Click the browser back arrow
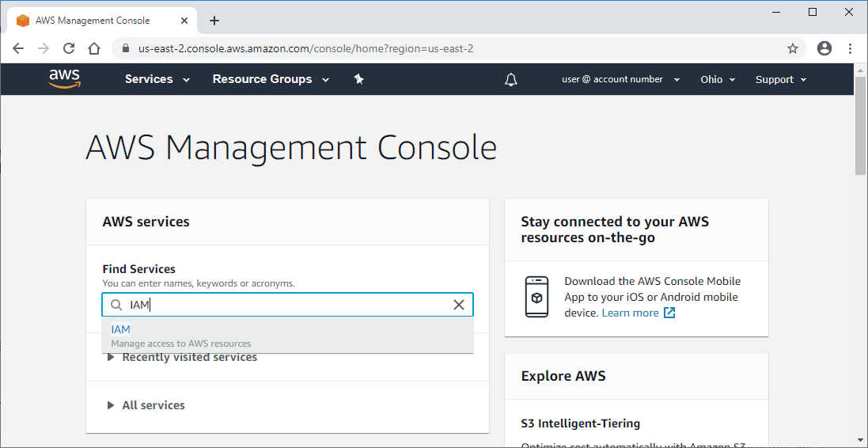 pos(18,48)
